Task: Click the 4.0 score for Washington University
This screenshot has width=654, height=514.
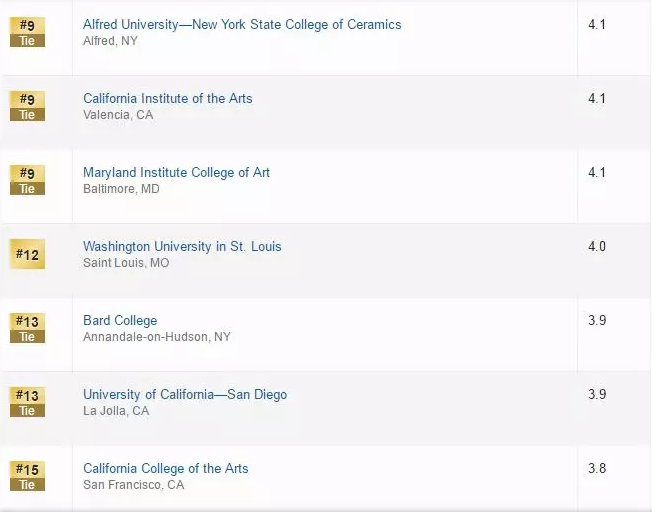Action: (x=597, y=246)
